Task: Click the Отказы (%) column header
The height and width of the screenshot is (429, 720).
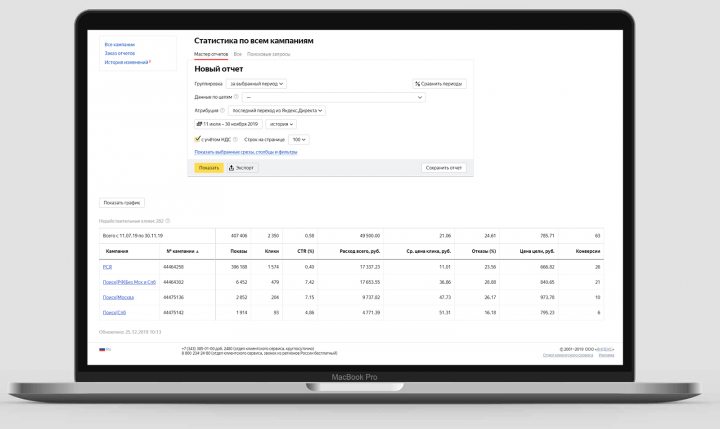Action: 484,251
